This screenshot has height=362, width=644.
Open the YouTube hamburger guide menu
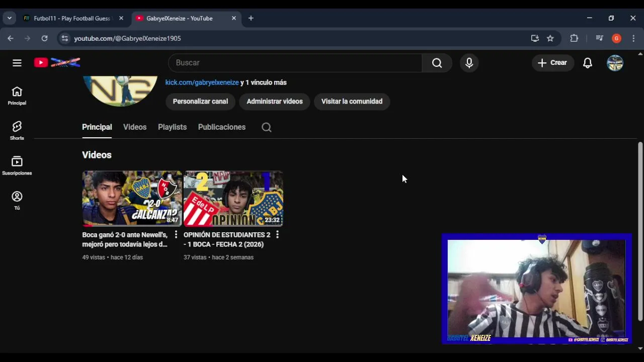(x=17, y=63)
